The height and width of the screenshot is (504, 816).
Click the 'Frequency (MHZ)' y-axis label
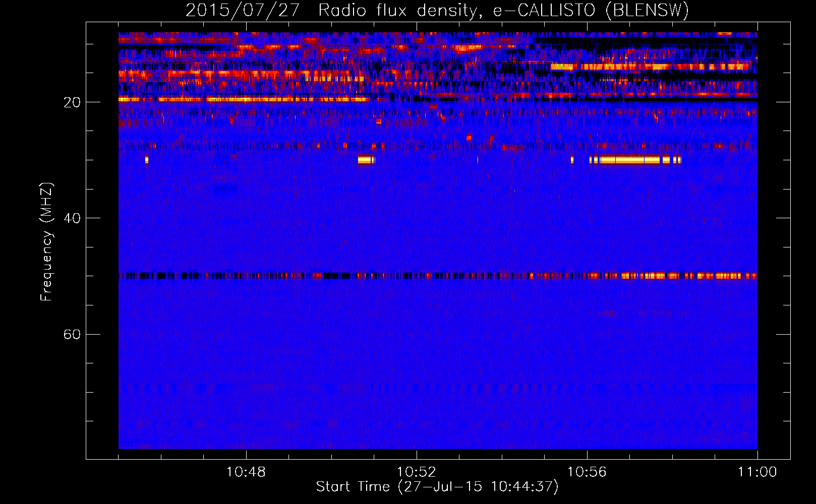pyautogui.click(x=46, y=242)
